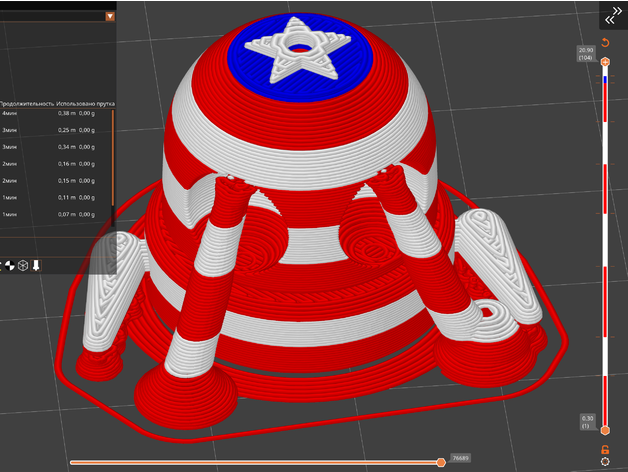Click the orange reset layer slider icon
Screen dimensions: 628x472
pyautogui.click(x=605, y=43)
